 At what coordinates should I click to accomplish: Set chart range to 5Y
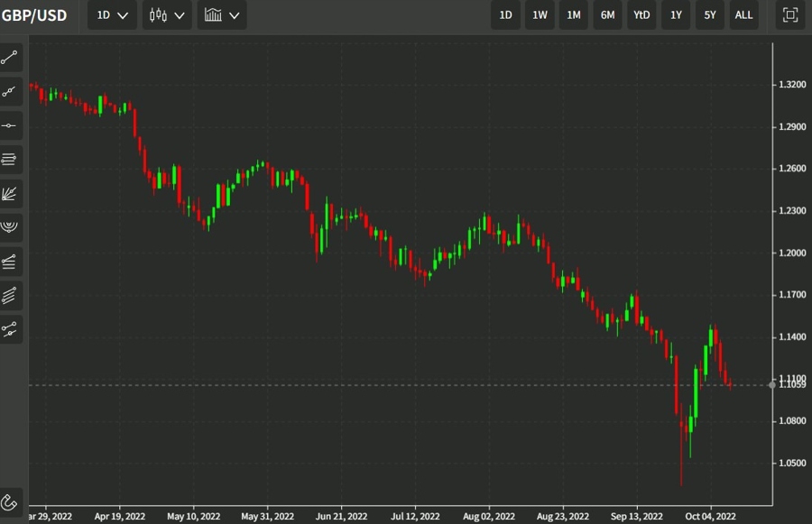click(710, 15)
